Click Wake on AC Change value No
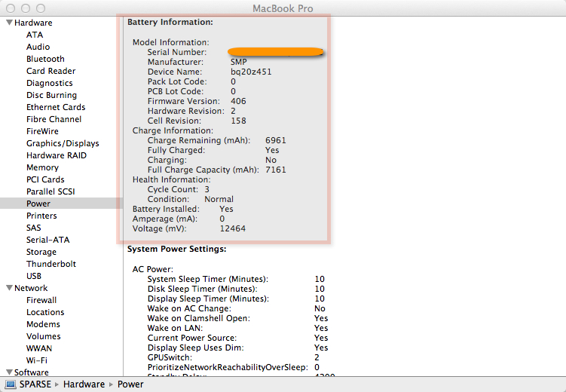The image size is (566, 392). 320,308
